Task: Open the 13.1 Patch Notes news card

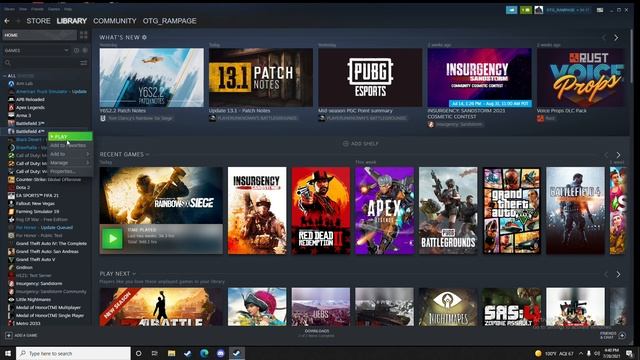Action: pos(261,78)
